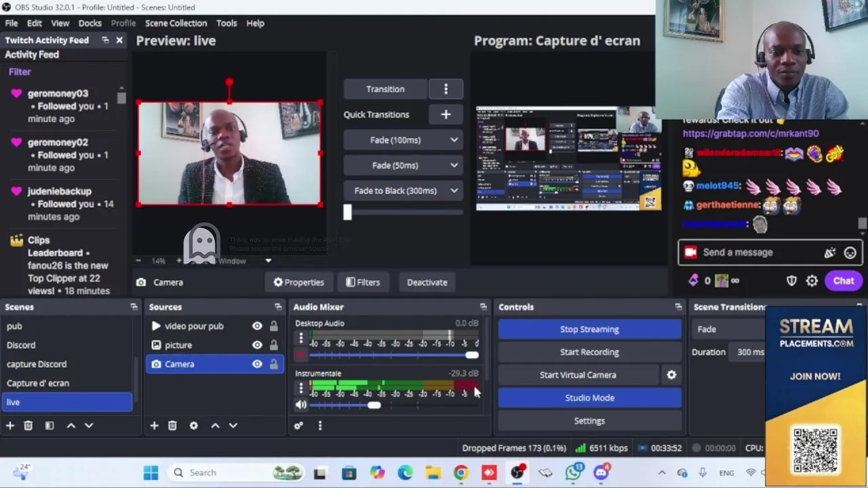Open the Tools menu
868x488 pixels.
[226, 23]
